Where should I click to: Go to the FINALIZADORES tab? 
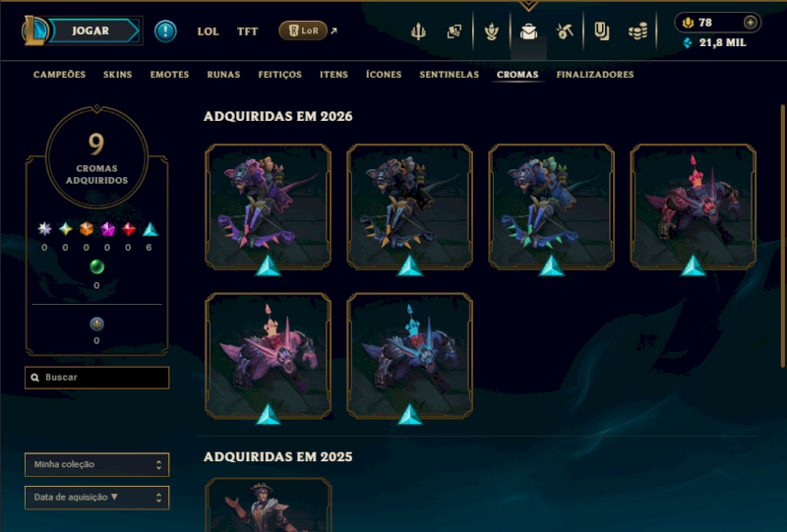[x=595, y=75]
